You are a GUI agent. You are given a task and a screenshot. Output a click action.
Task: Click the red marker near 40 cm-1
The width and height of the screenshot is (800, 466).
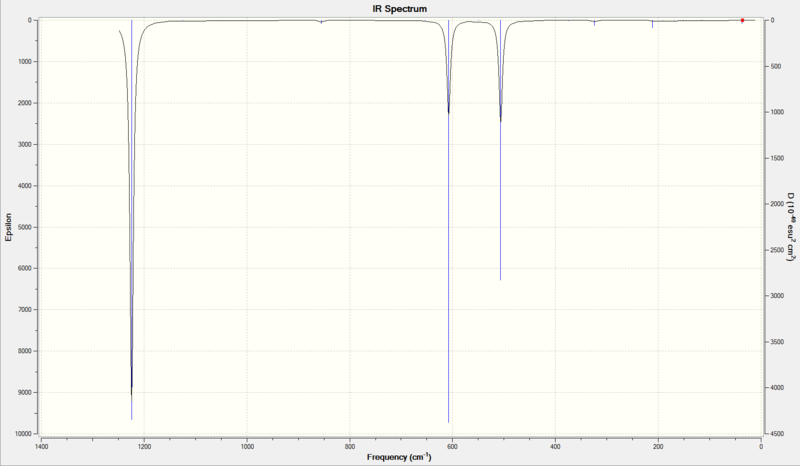pyautogui.click(x=742, y=20)
